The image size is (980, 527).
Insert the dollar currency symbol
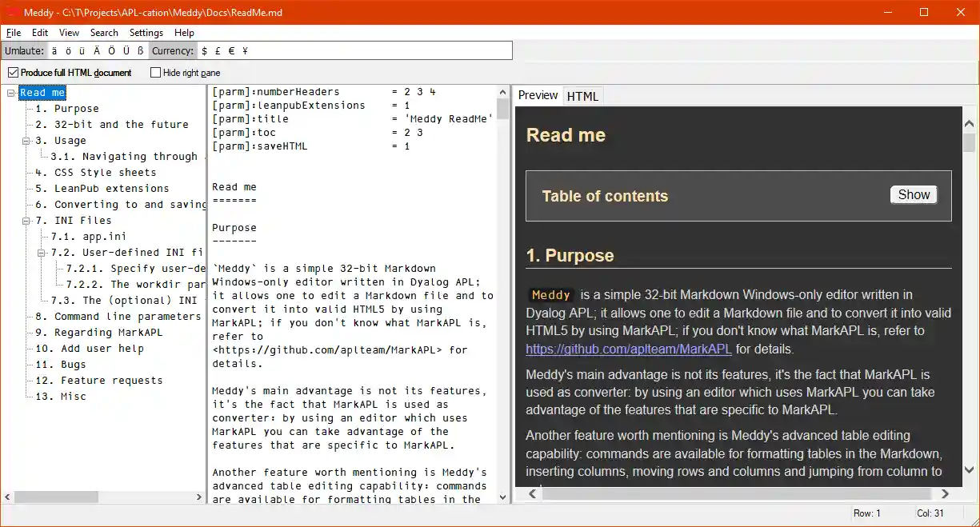pyautogui.click(x=205, y=51)
